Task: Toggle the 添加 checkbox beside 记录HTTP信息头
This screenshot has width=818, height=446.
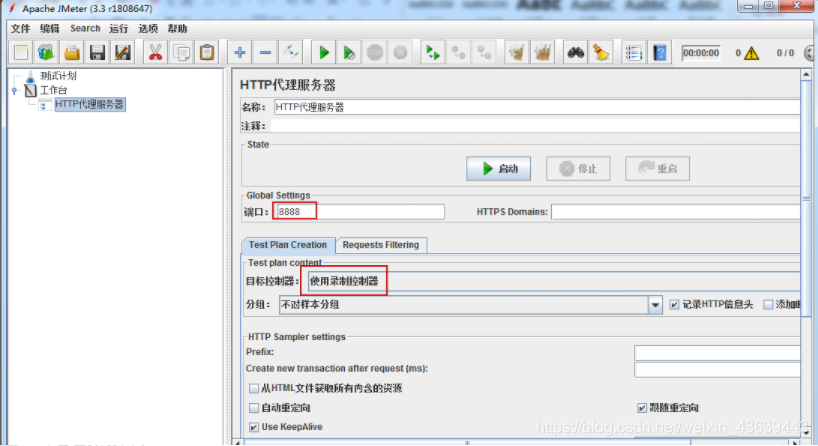Action: pos(768,305)
